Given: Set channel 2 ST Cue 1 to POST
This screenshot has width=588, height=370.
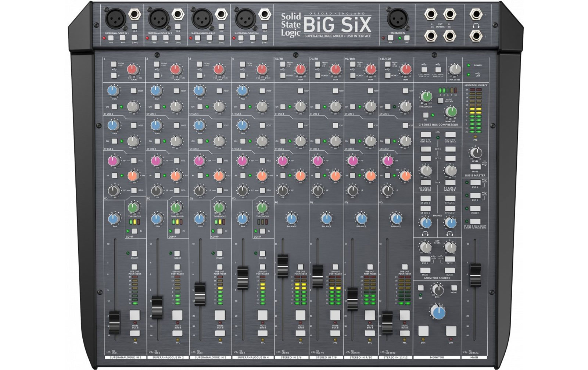Looking at the screenshot, I should pos(176,91).
